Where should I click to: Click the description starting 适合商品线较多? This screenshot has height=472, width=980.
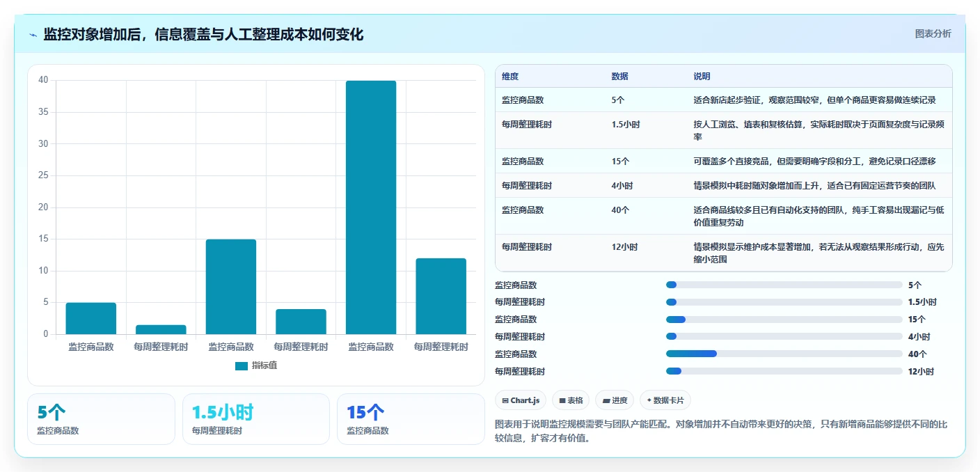coord(819,217)
